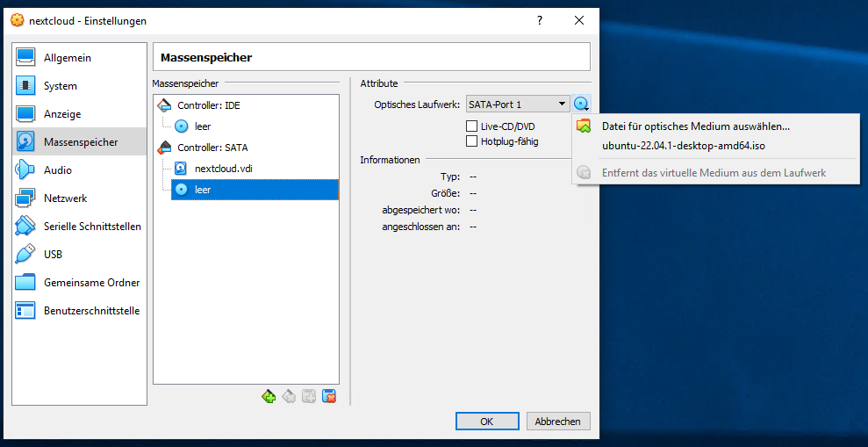Screen dimensions: 868x447
Task: Click the add controller icon
Action: click(269, 397)
